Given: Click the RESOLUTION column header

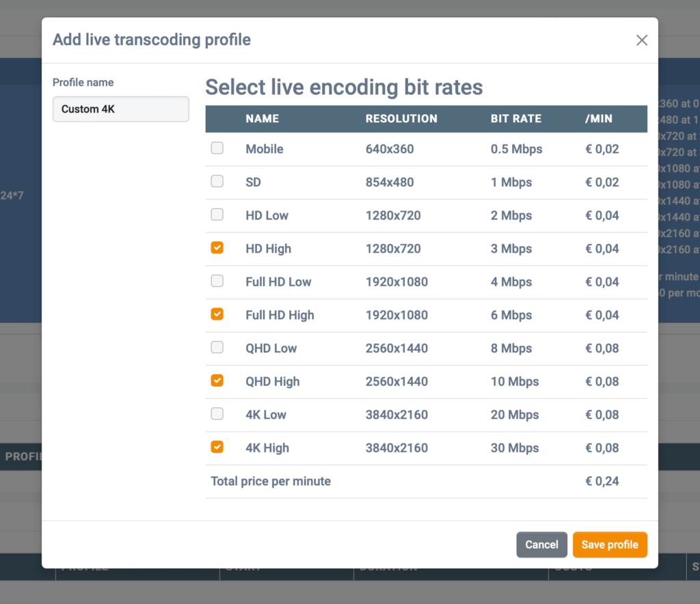Looking at the screenshot, I should pyautogui.click(x=401, y=119).
